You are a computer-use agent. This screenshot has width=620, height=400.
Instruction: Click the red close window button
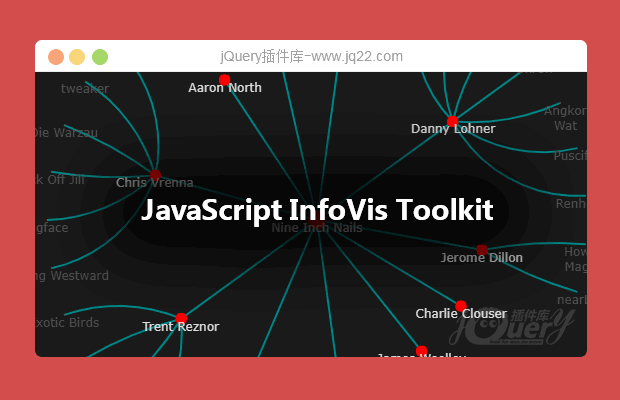pos(56,57)
